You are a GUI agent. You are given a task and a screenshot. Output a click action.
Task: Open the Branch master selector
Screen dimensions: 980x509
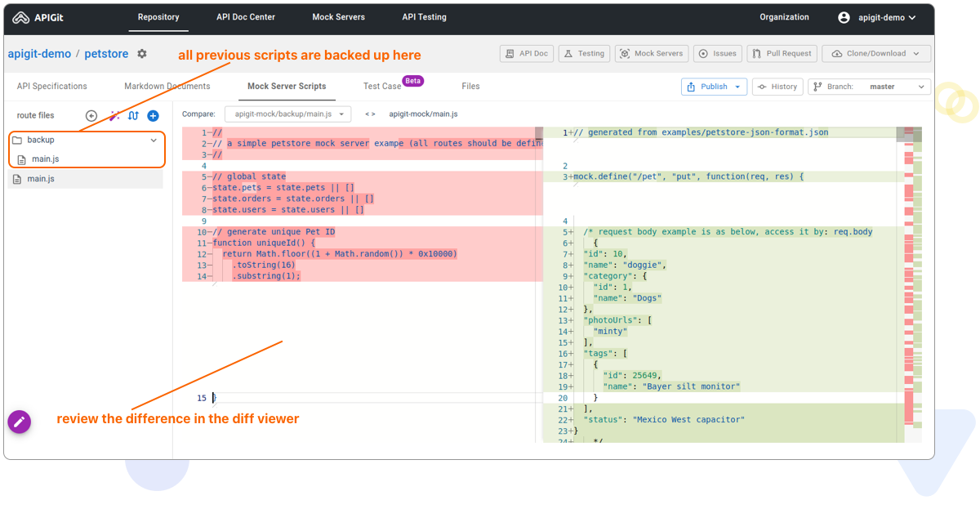(869, 87)
